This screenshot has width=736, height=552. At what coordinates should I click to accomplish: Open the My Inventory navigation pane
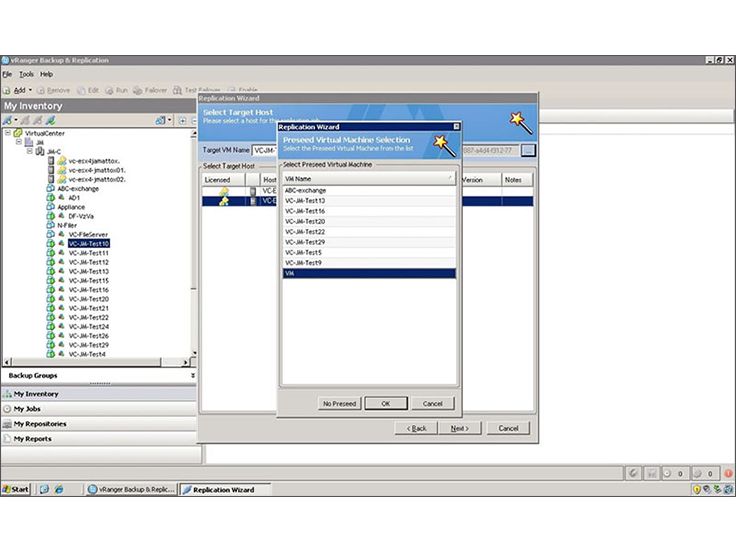click(x=99, y=394)
